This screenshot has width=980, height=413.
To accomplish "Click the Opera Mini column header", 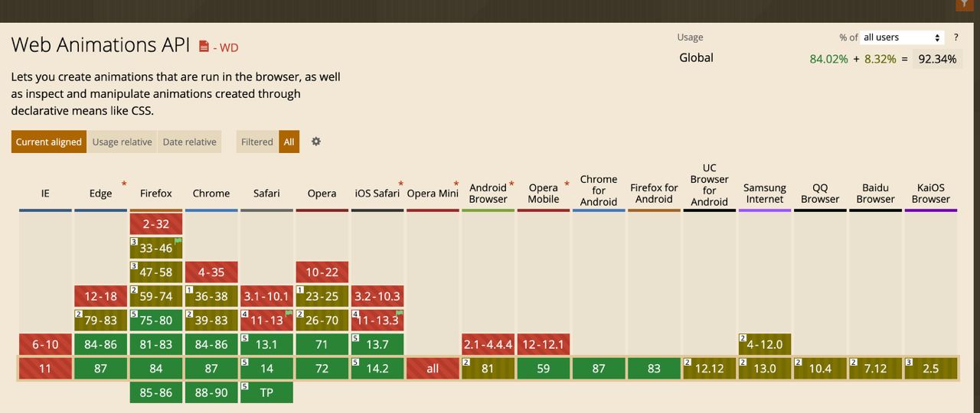I will (x=433, y=193).
